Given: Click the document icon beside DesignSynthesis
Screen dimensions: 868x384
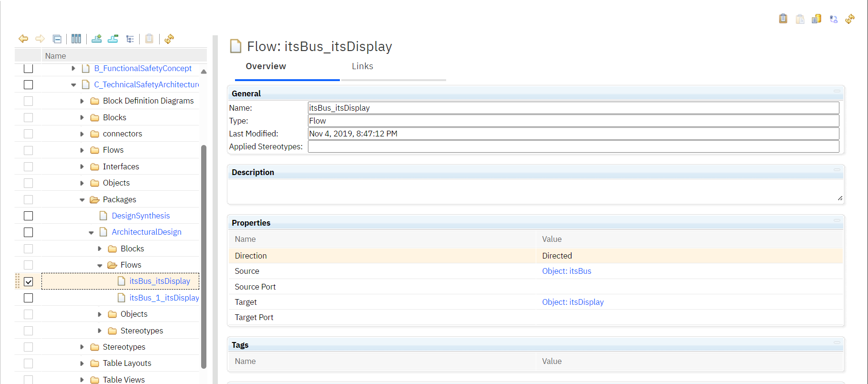Looking at the screenshot, I should click(103, 216).
